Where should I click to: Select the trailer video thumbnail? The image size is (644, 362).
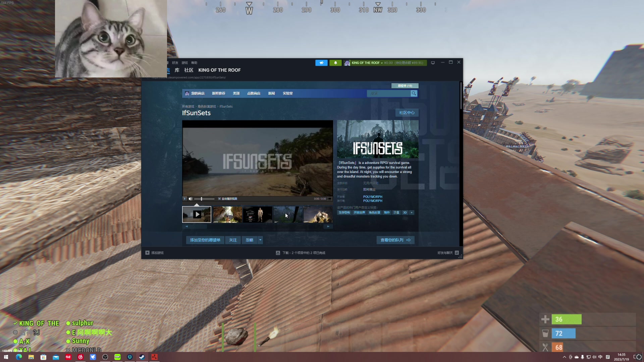click(x=197, y=215)
